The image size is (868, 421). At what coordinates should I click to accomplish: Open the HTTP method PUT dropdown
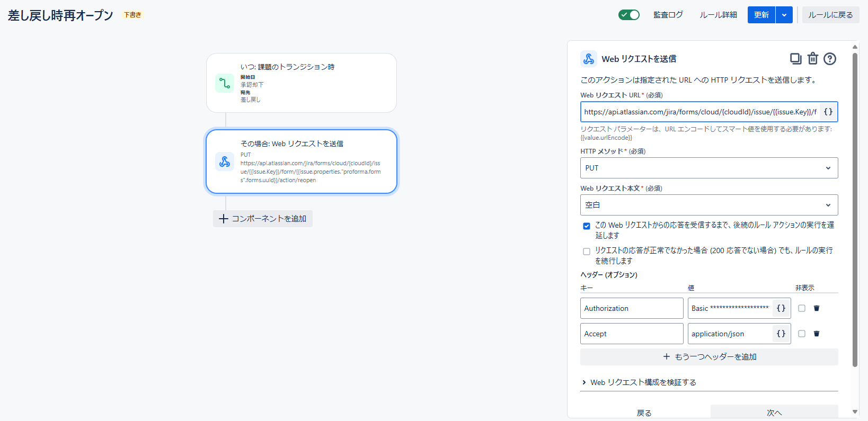point(709,168)
